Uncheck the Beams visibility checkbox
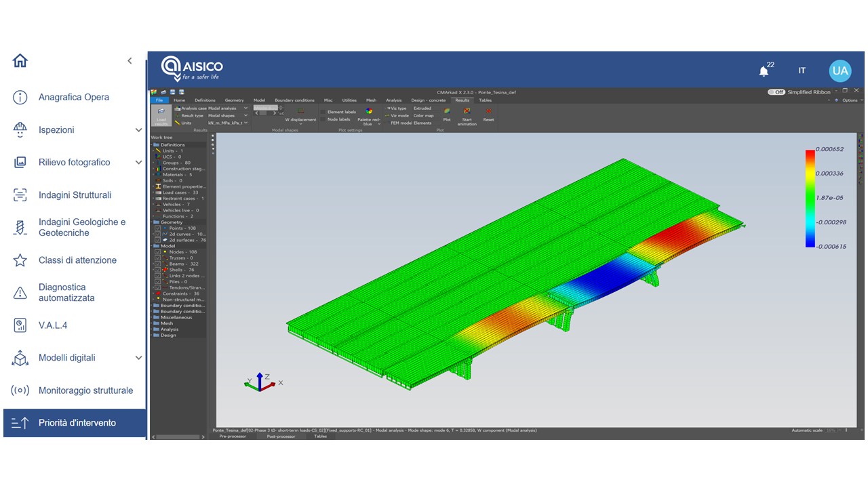 point(157,264)
